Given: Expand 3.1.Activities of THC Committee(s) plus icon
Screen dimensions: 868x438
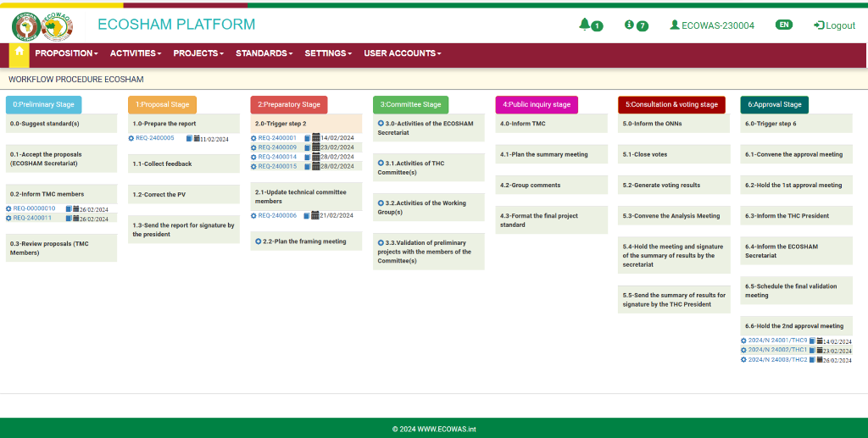Looking at the screenshot, I should pyautogui.click(x=381, y=164).
